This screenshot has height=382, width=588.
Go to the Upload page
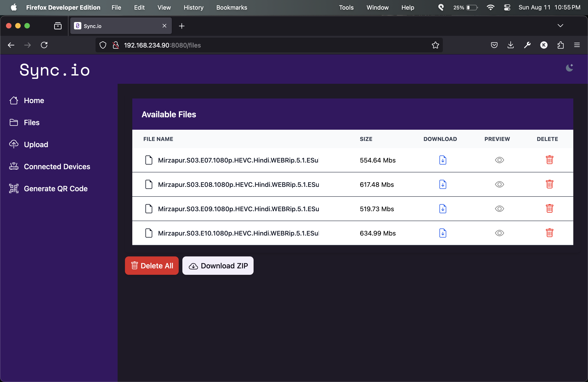29,144
